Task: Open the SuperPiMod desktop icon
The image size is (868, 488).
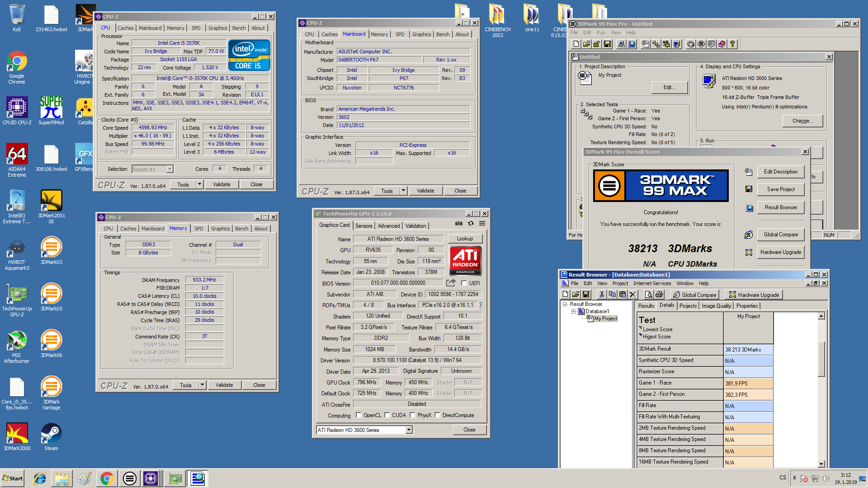Action: click(x=51, y=110)
